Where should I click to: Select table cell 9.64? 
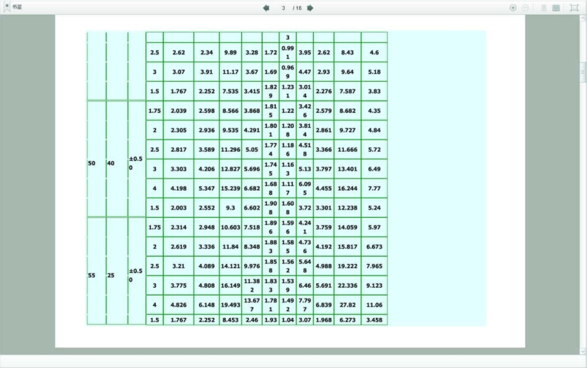pyautogui.click(x=347, y=72)
